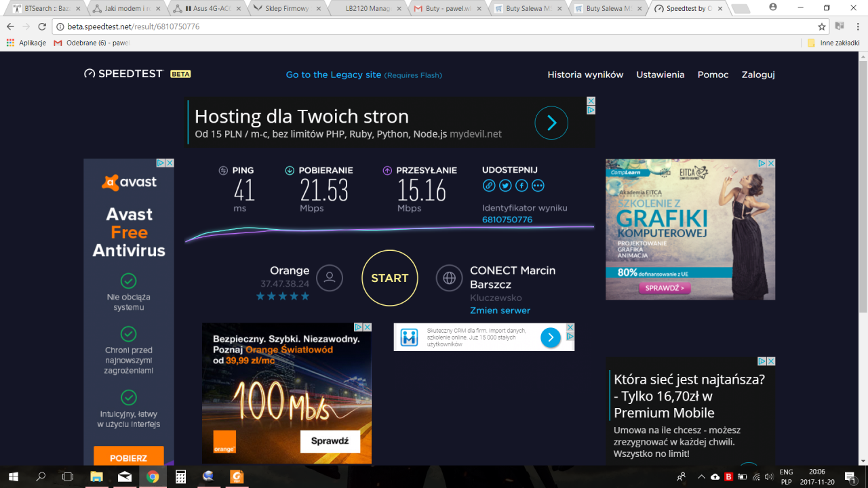This screenshot has width=868, height=488.
Task: Close the EITCA grafiki ad X icon
Action: coord(771,163)
